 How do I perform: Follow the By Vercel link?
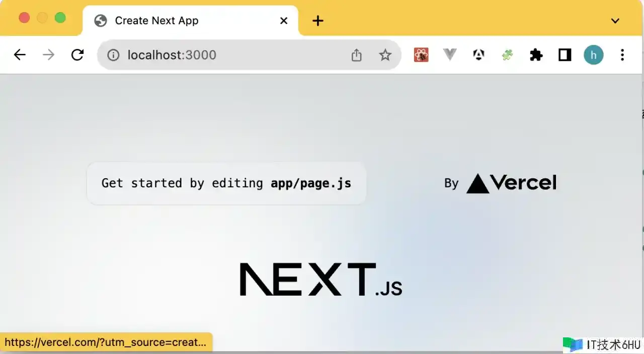[x=501, y=183]
